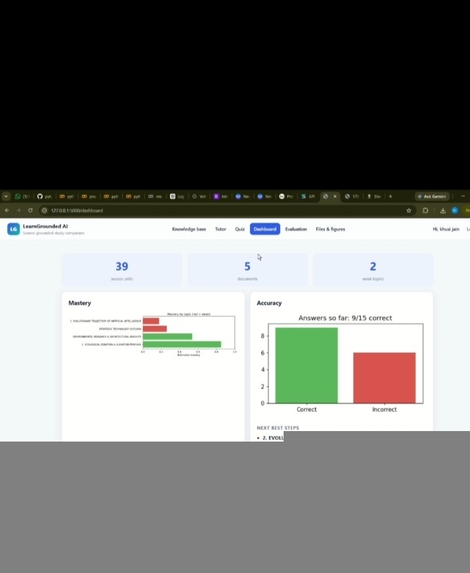The image size is (470, 573).
Task: Click the 5 documents card
Action: [247, 270]
